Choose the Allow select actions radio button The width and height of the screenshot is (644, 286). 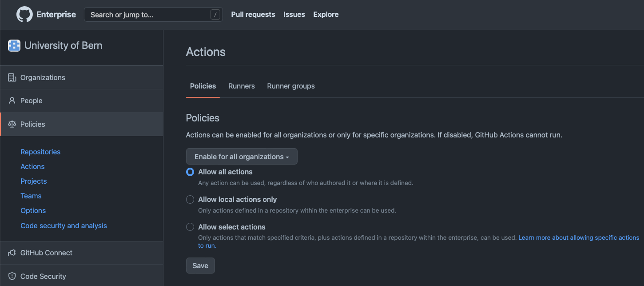click(190, 227)
